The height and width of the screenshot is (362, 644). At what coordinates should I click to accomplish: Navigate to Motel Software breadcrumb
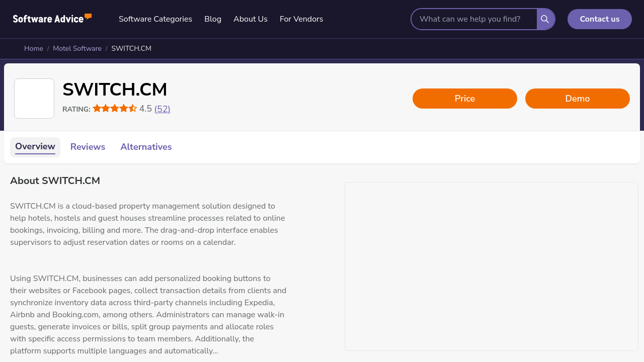[x=77, y=49]
